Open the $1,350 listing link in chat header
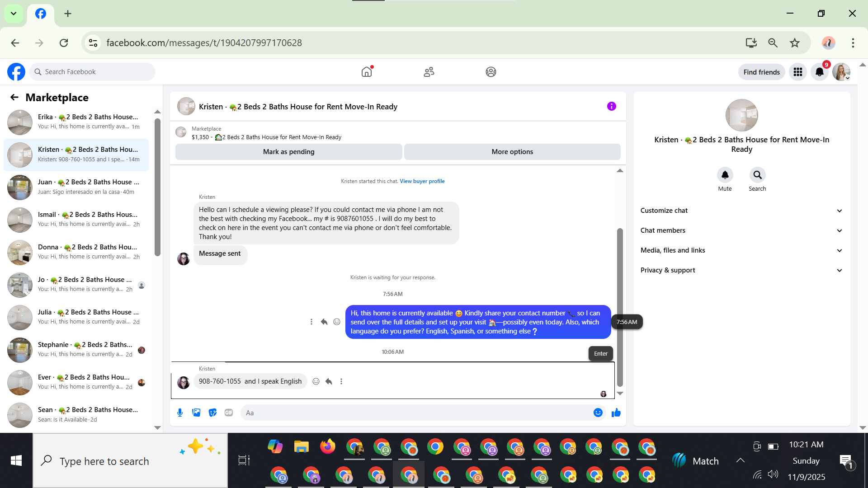868x488 pixels. point(266,137)
